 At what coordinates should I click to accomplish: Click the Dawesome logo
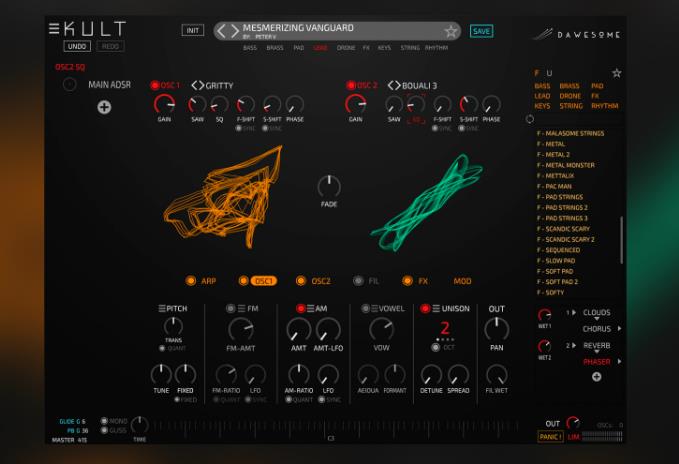point(576,34)
